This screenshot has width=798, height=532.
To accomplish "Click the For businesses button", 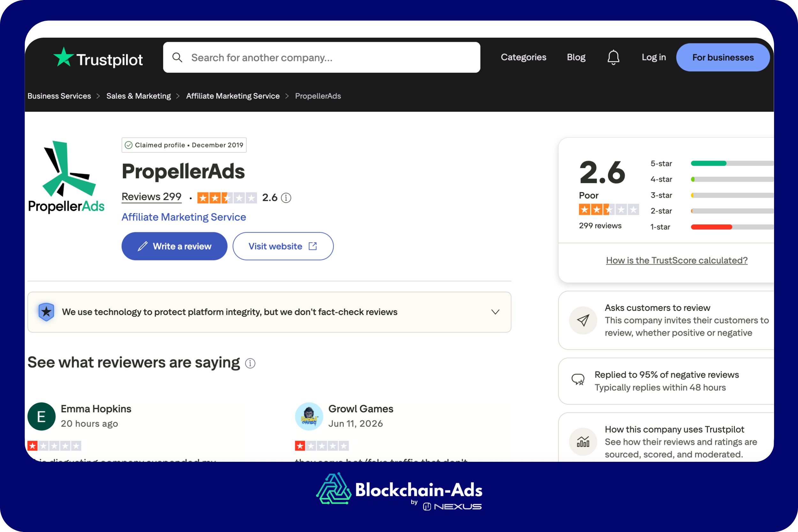I will click(x=723, y=57).
